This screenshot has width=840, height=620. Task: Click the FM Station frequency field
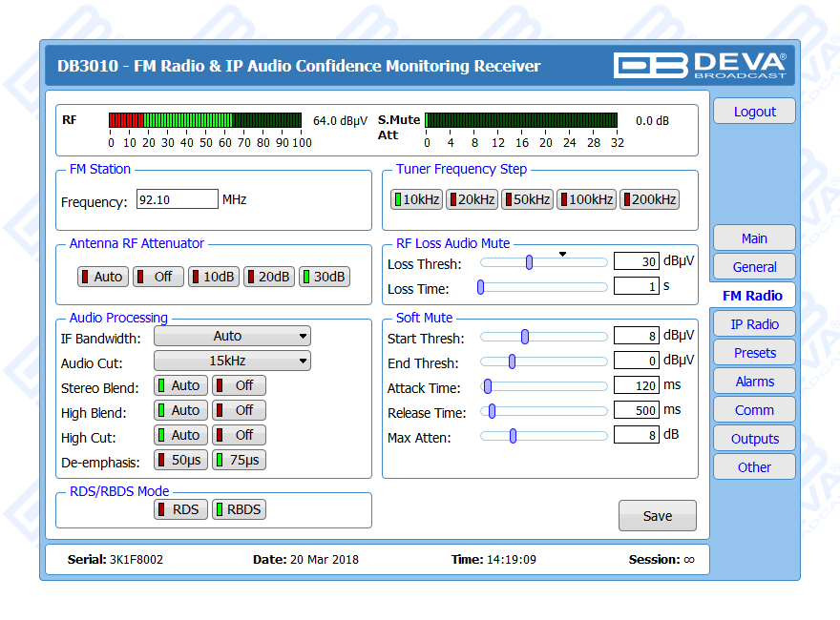tap(177, 199)
